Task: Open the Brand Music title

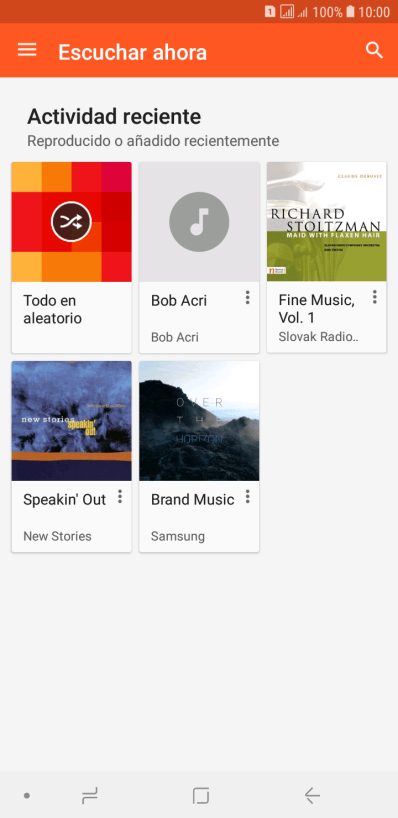Action: pos(192,500)
